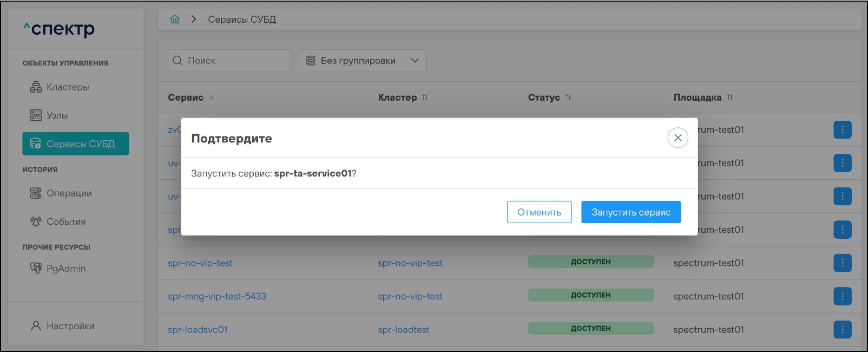Open actions menu for spr-loadsvc01 row
The image size is (868, 352).
pyautogui.click(x=842, y=329)
